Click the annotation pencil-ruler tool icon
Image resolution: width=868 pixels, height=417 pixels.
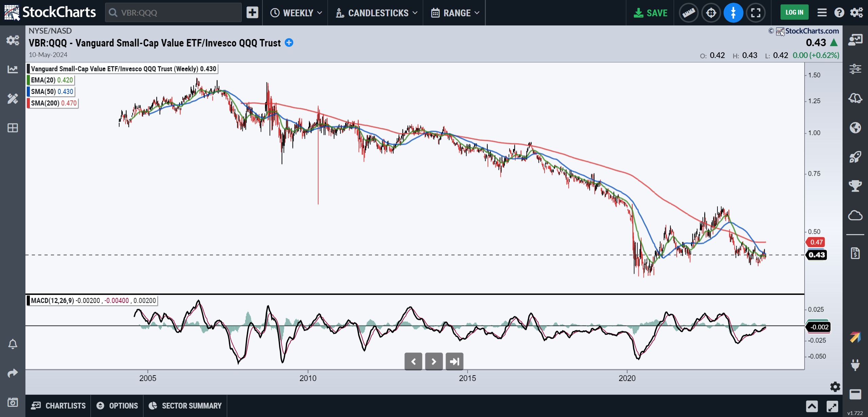pos(13,99)
